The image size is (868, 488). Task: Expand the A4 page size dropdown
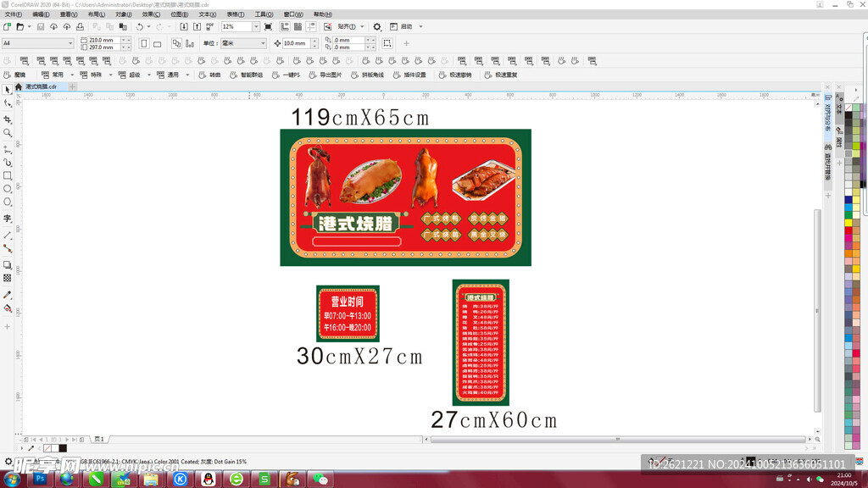pyautogui.click(x=70, y=43)
